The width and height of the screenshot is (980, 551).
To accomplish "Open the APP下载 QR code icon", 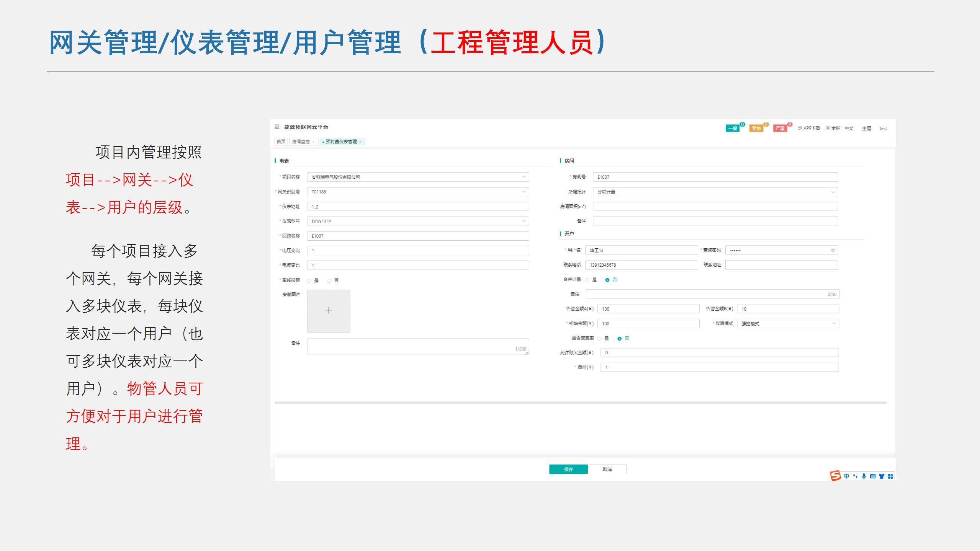I will point(800,128).
